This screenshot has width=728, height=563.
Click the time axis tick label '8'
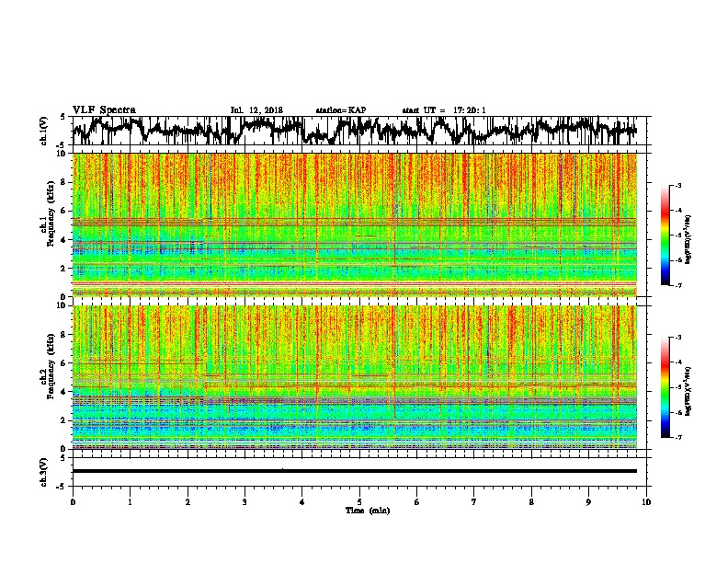[531, 502]
